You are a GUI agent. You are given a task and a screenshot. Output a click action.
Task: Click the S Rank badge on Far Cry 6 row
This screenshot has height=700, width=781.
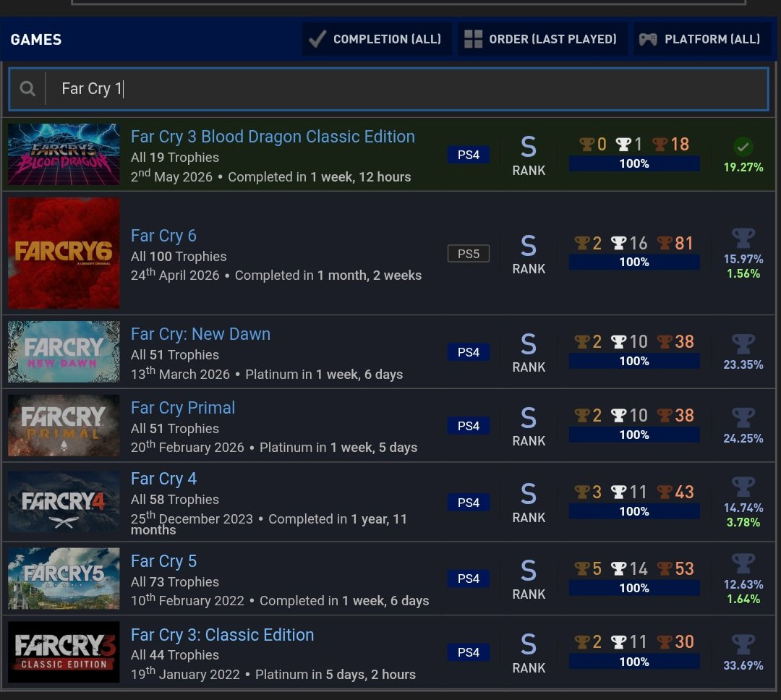click(x=529, y=254)
